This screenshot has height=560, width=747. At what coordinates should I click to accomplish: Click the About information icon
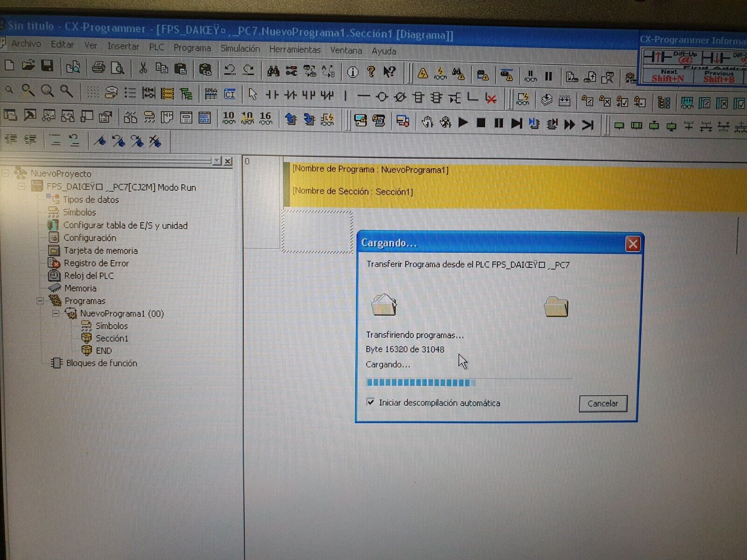353,72
